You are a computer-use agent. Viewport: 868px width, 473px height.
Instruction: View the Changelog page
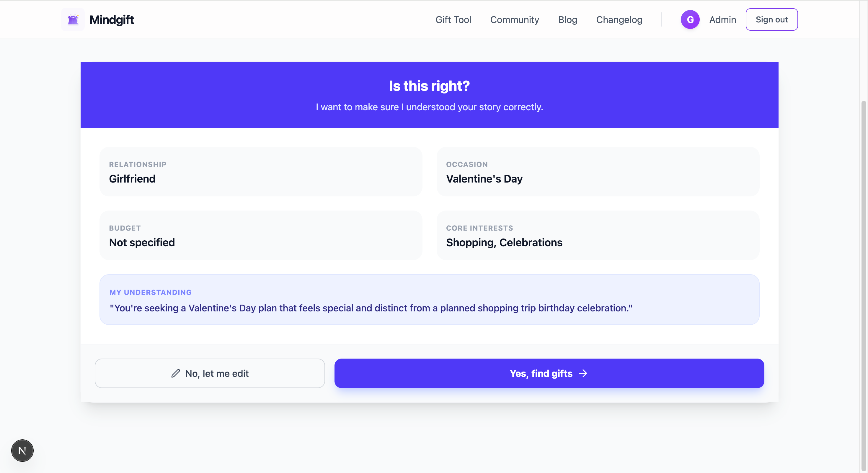pyautogui.click(x=619, y=19)
